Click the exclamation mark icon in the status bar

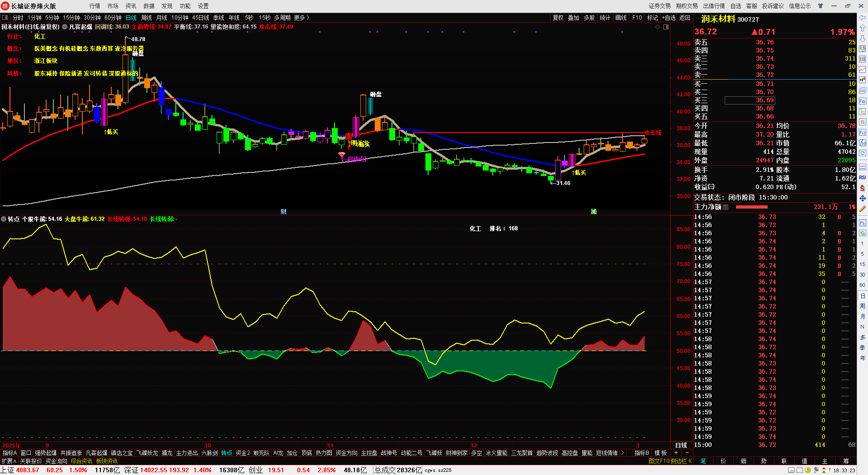click(x=830, y=470)
